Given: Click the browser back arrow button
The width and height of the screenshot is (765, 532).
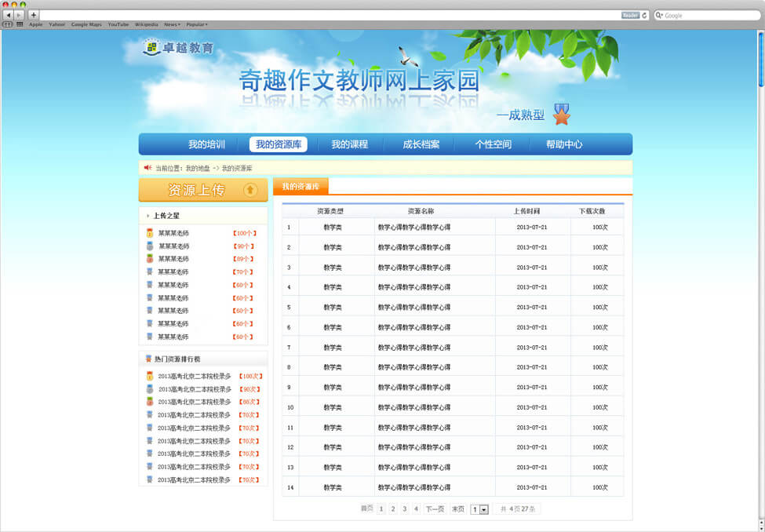Looking at the screenshot, I should pyautogui.click(x=9, y=15).
